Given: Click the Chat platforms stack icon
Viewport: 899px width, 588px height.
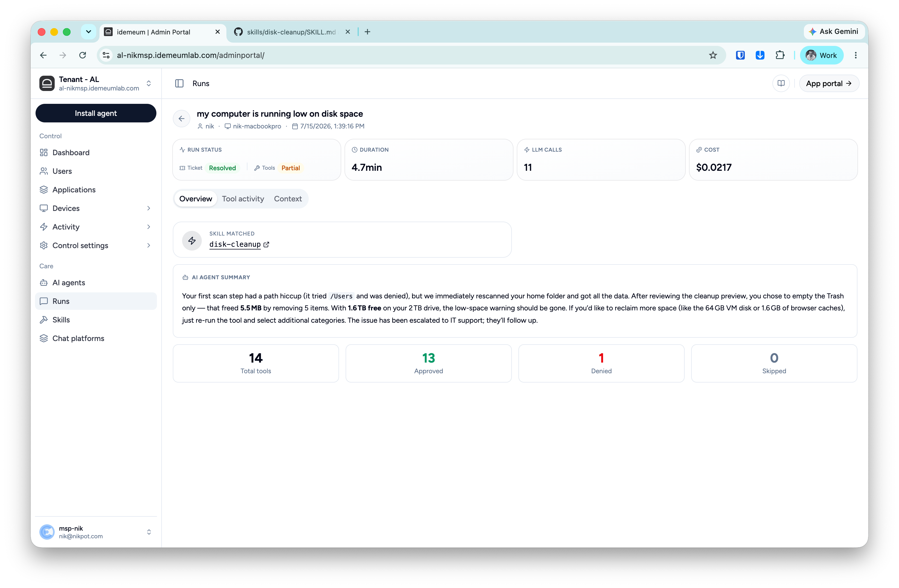Looking at the screenshot, I should [44, 338].
